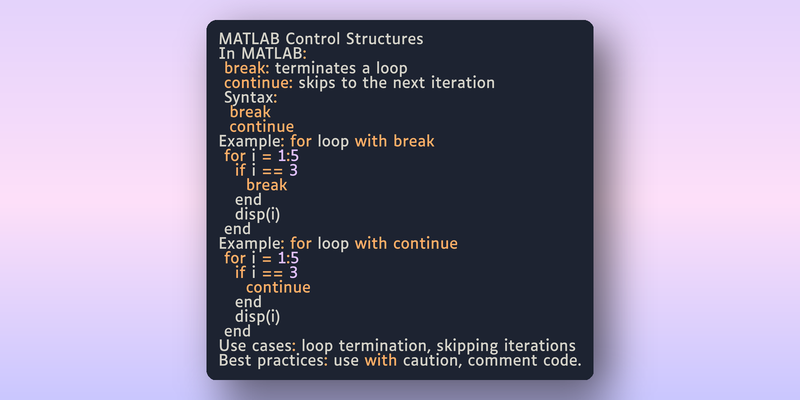Click the first 'for i = 1:5' line
Image resolution: width=800 pixels, height=400 pixels.
tap(262, 156)
